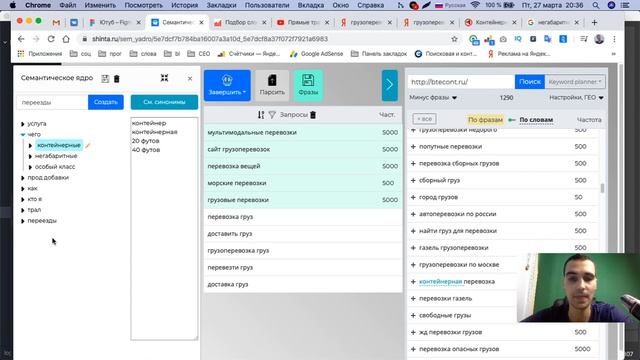Click the collapse fullscreen icon in left panel
Viewport: 640px width, 360px height.
164,78
